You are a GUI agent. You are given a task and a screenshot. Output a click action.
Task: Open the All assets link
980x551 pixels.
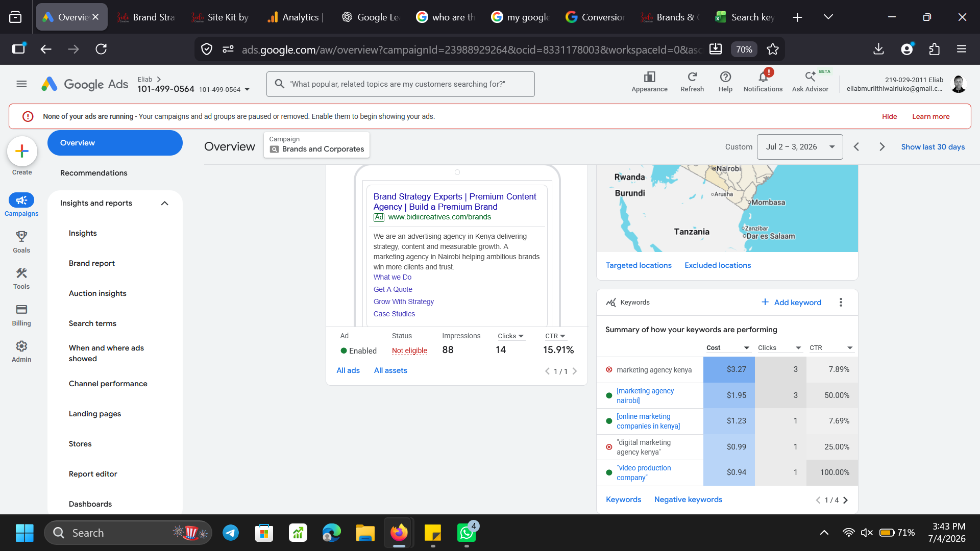tap(390, 370)
